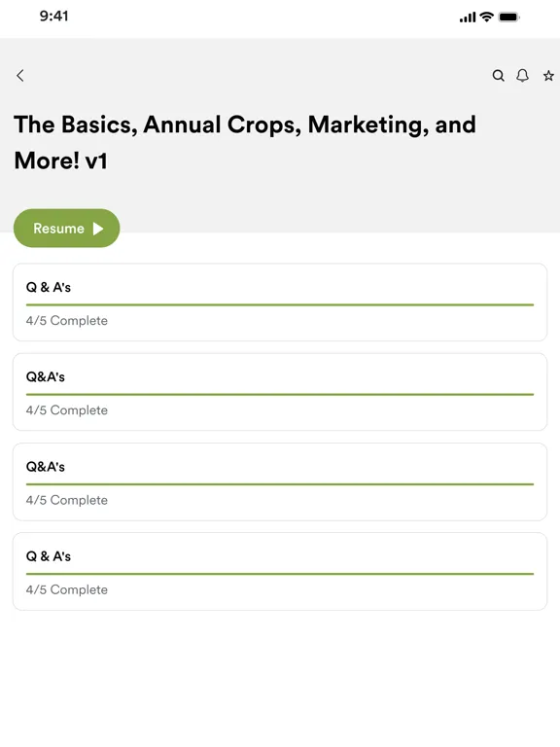
Task: Open the third section titled "Q&A's"
Action: click(280, 481)
